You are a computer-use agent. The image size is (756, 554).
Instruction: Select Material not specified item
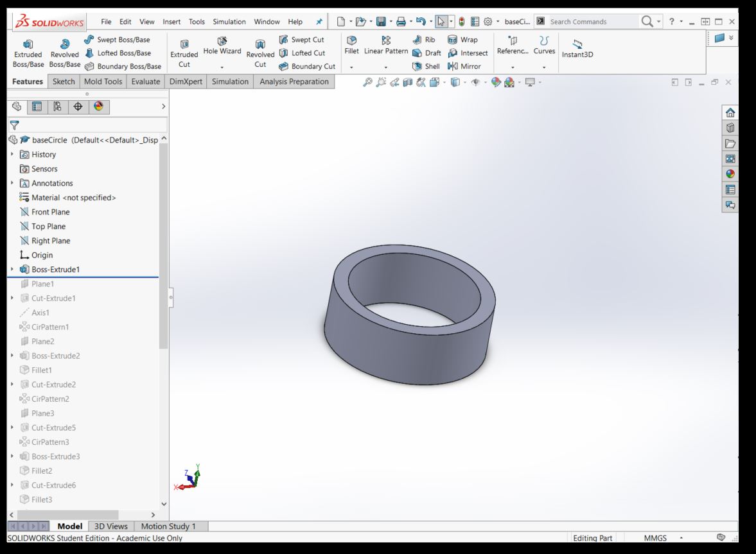point(67,198)
